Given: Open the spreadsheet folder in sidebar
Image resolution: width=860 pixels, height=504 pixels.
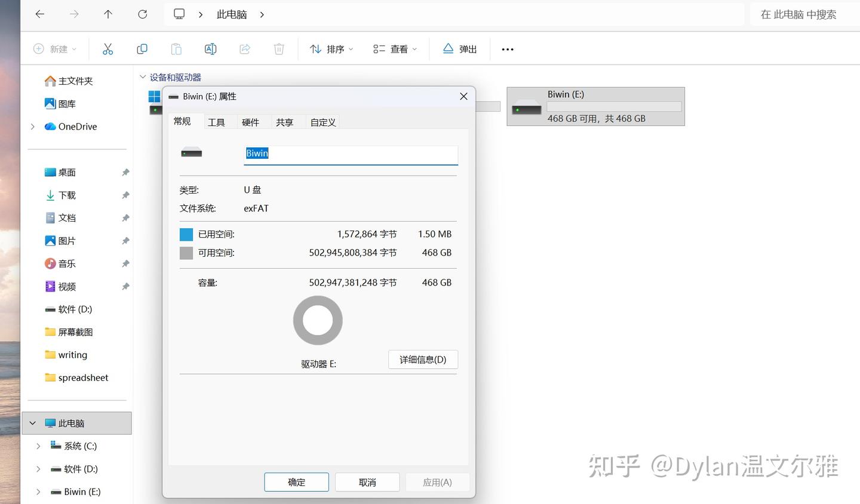Looking at the screenshot, I should pyautogui.click(x=77, y=377).
